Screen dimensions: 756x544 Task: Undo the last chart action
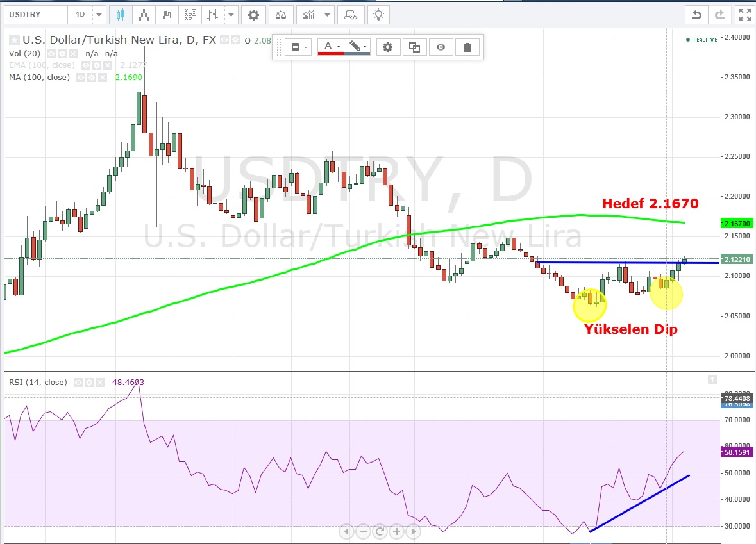point(697,14)
